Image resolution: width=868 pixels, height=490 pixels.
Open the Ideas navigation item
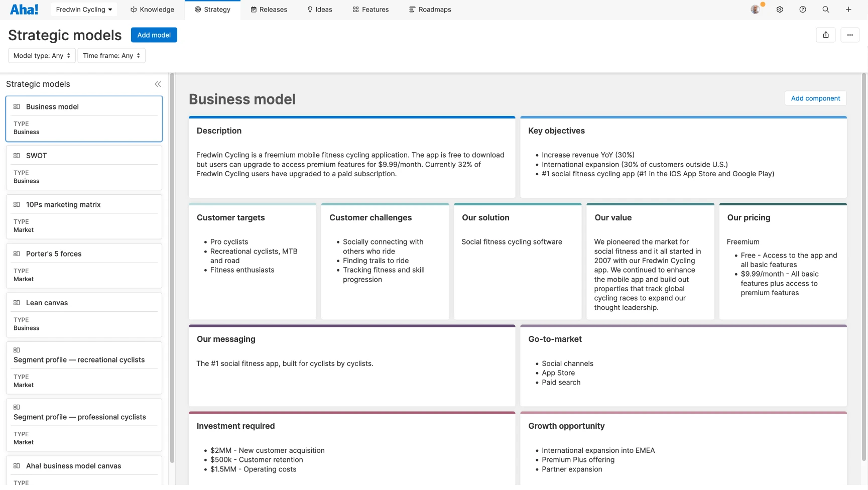point(320,10)
